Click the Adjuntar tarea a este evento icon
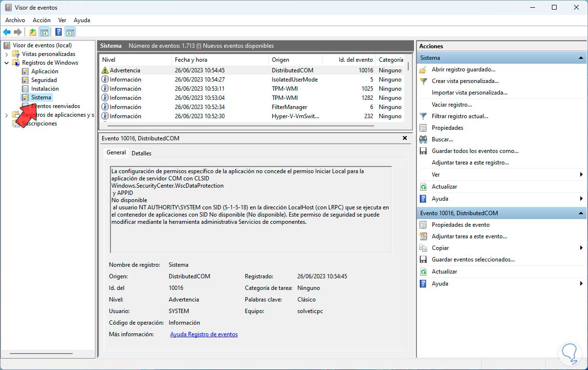 (423, 236)
